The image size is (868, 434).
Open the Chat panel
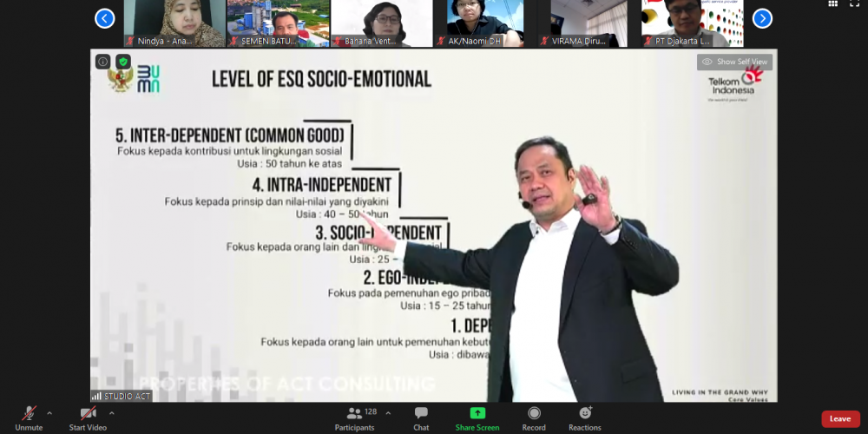[x=421, y=418]
